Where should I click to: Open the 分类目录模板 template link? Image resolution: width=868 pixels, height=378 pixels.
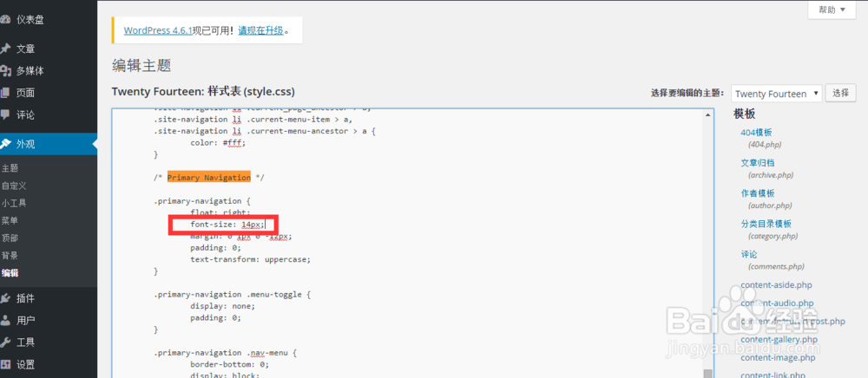coord(766,224)
